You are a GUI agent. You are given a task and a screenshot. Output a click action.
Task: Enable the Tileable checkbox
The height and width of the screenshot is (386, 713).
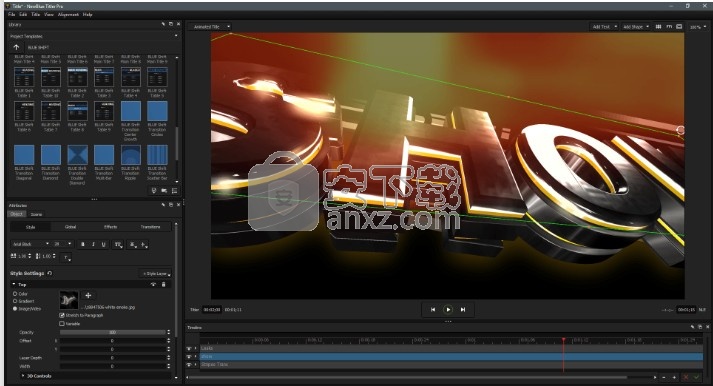click(62, 324)
